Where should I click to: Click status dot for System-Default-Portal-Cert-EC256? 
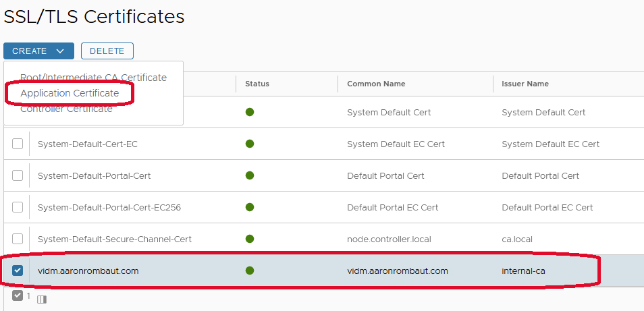(x=250, y=207)
